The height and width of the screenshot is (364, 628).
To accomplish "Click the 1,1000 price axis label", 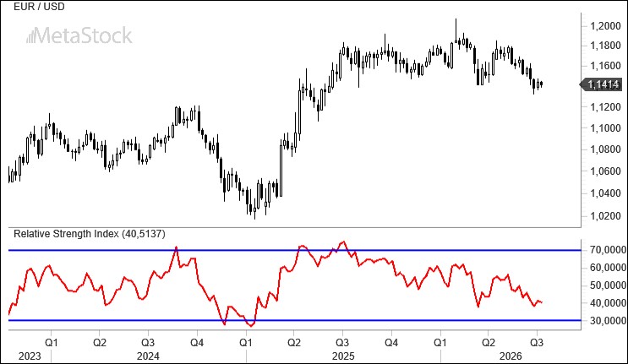I will [605, 128].
